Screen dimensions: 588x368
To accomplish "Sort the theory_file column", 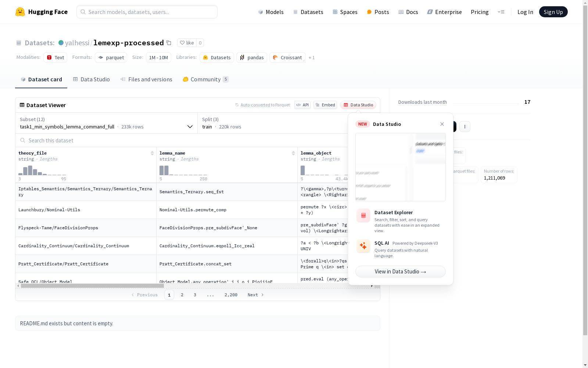I will pyautogui.click(x=152, y=153).
